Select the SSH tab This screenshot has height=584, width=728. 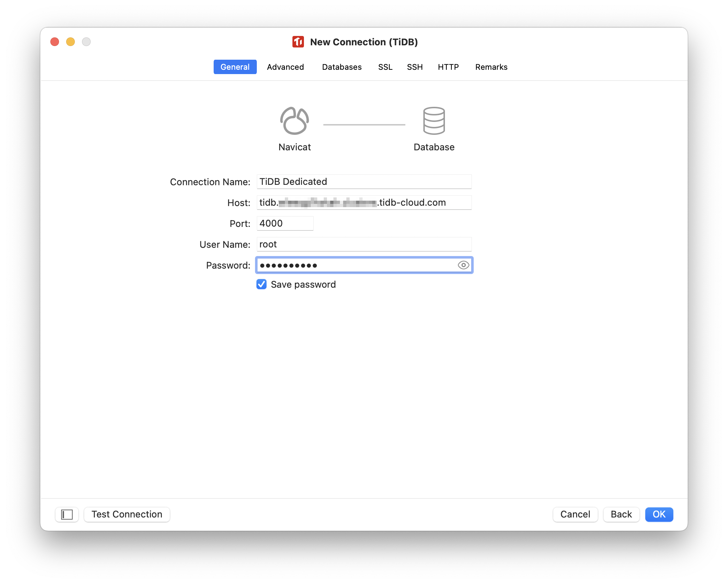click(415, 67)
